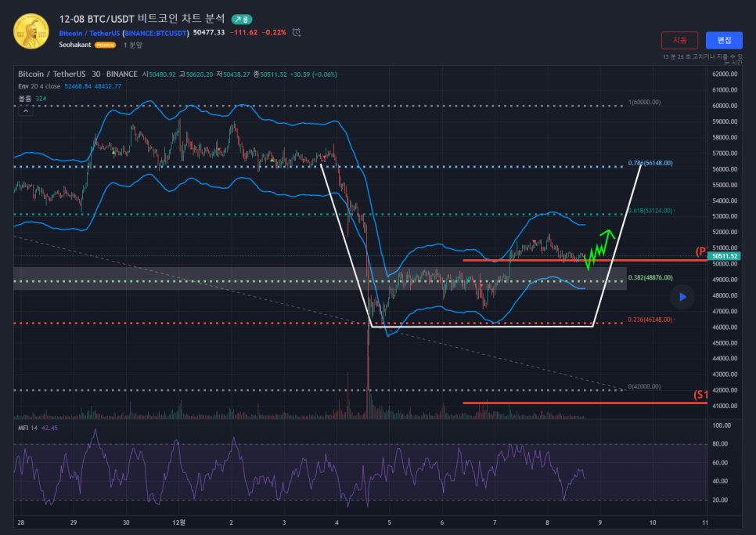Screen dimensions: 756x535
Task: Click the current price tag 50511.52
Action: pyautogui.click(x=725, y=256)
